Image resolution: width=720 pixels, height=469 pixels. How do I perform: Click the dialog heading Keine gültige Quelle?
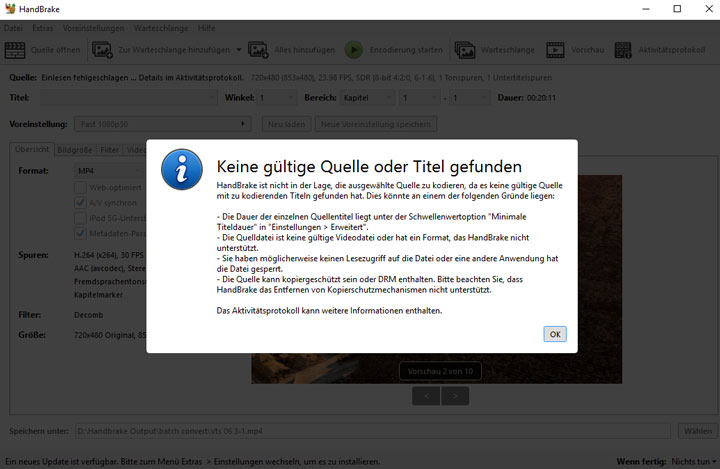pyautogui.click(x=369, y=166)
